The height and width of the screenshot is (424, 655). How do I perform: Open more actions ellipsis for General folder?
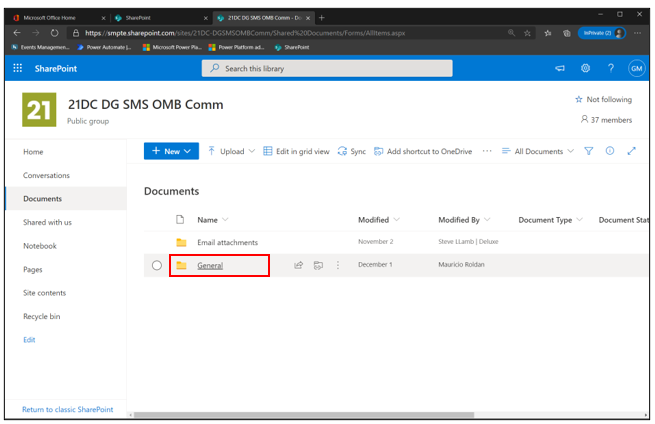338,265
